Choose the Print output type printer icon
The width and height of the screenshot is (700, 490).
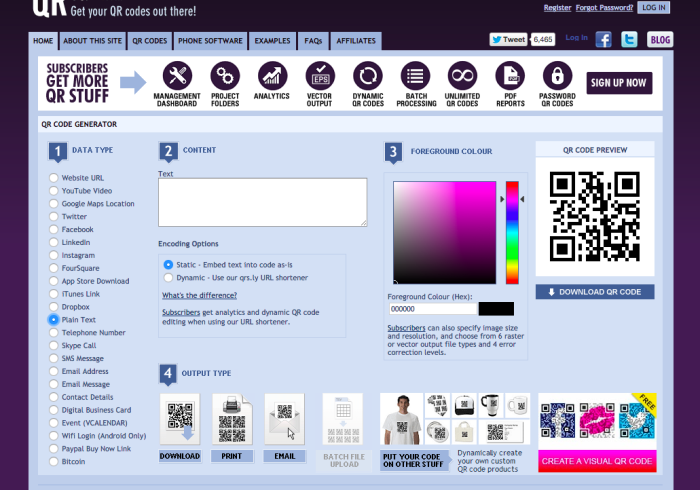pos(232,419)
